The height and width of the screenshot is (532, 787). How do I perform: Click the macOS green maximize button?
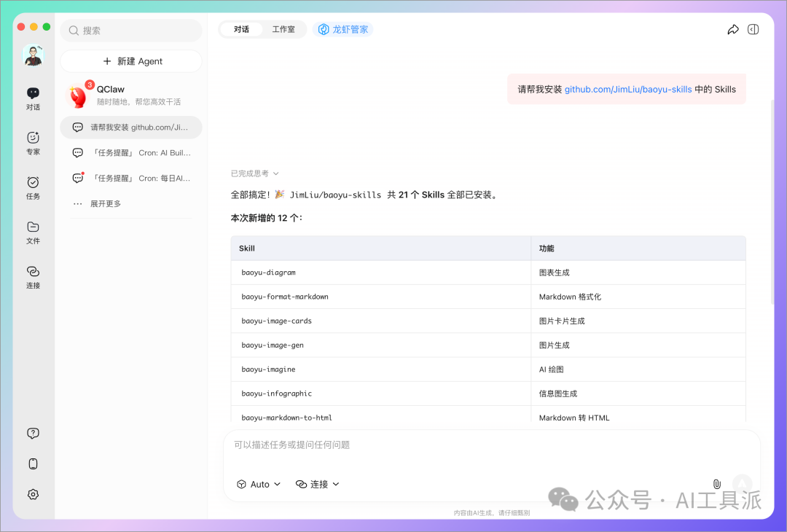47,26
